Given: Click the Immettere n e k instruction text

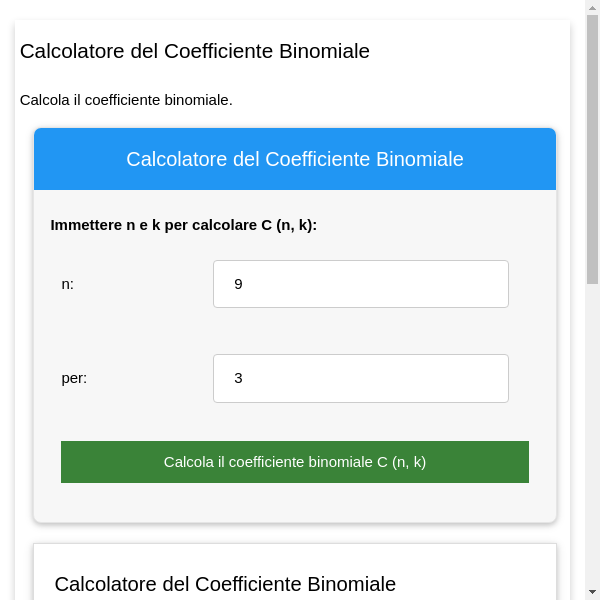Looking at the screenshot, I should click(x=184, y=225).
